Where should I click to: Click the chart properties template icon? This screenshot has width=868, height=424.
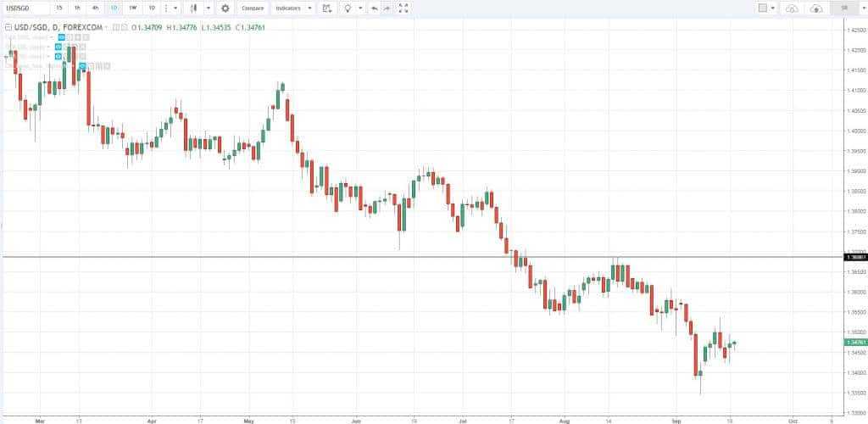coord(326,8)
